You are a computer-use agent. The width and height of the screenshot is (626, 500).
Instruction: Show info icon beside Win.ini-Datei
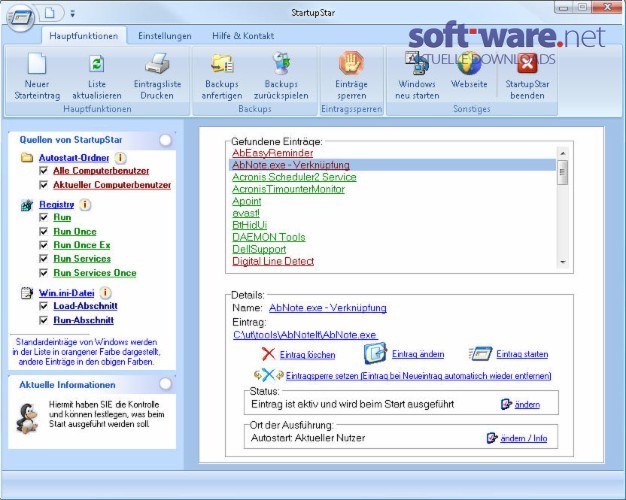pos(105,293)
